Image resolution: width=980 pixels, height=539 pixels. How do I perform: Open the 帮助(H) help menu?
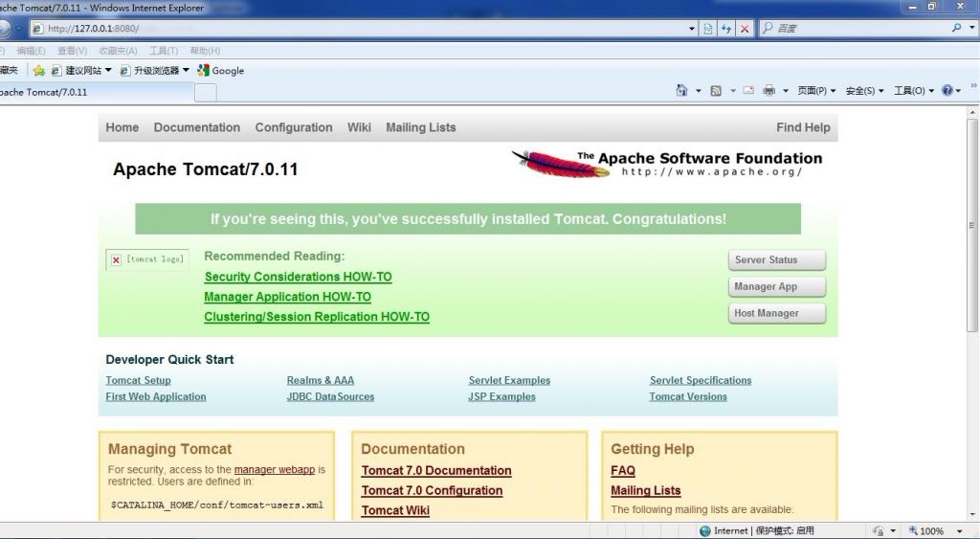pos(205,51)
